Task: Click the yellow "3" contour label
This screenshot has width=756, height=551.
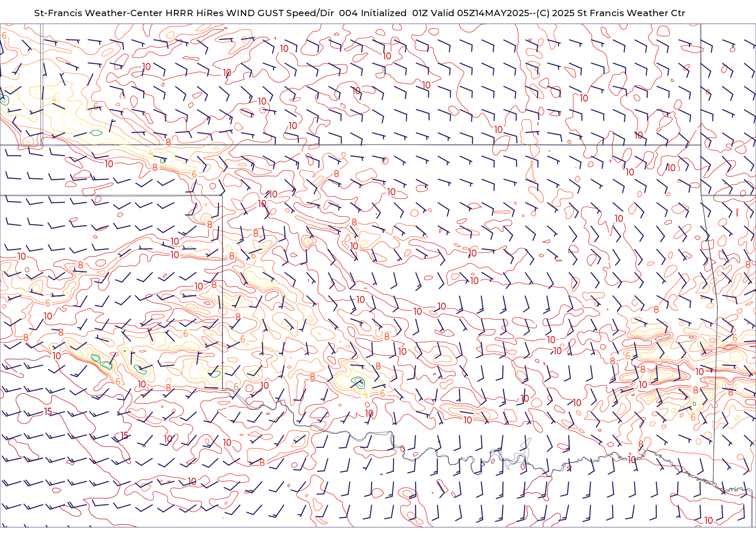Action: coord(124,145)
